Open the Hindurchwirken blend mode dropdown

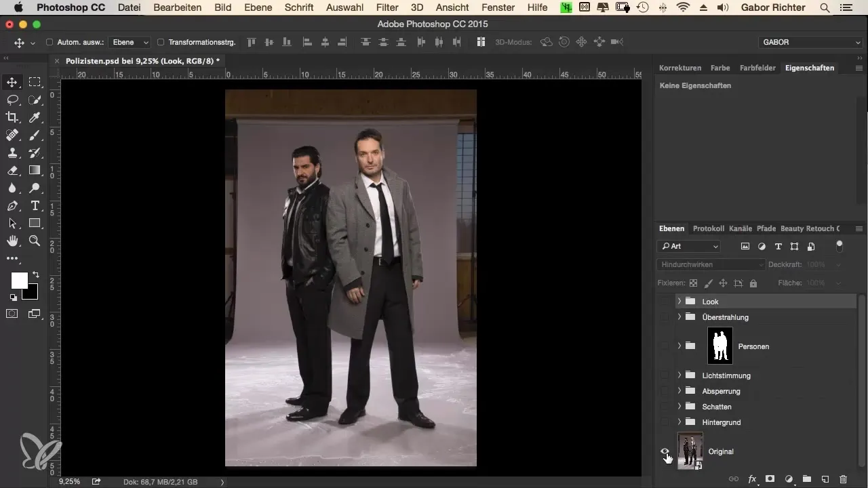711,264
